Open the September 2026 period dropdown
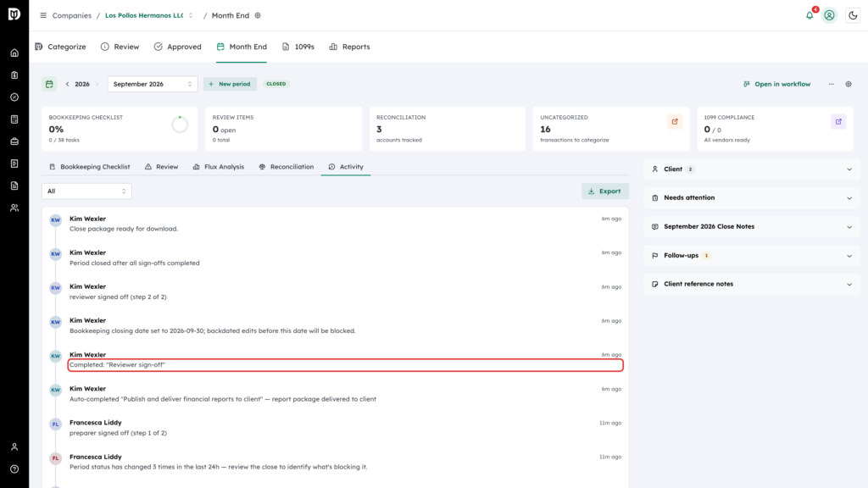The height and width of the screenshot is (488, 868). point(153,84)
